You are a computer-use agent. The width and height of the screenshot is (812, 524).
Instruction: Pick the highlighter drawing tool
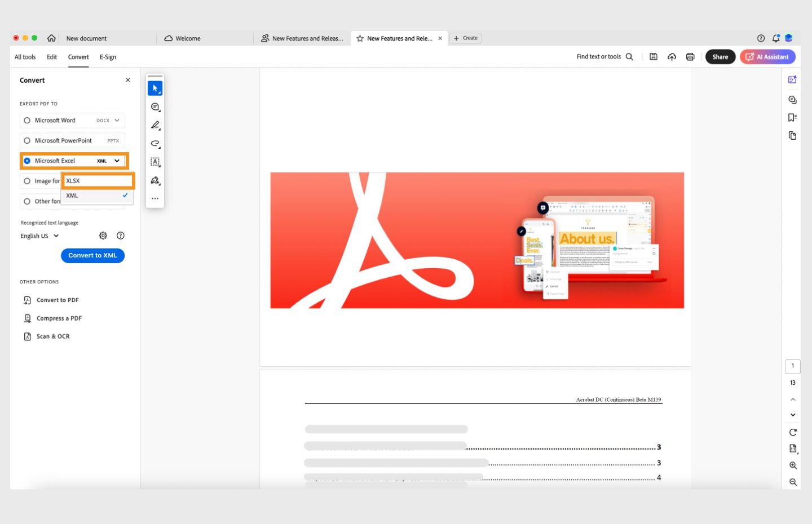tap(155, 125)
